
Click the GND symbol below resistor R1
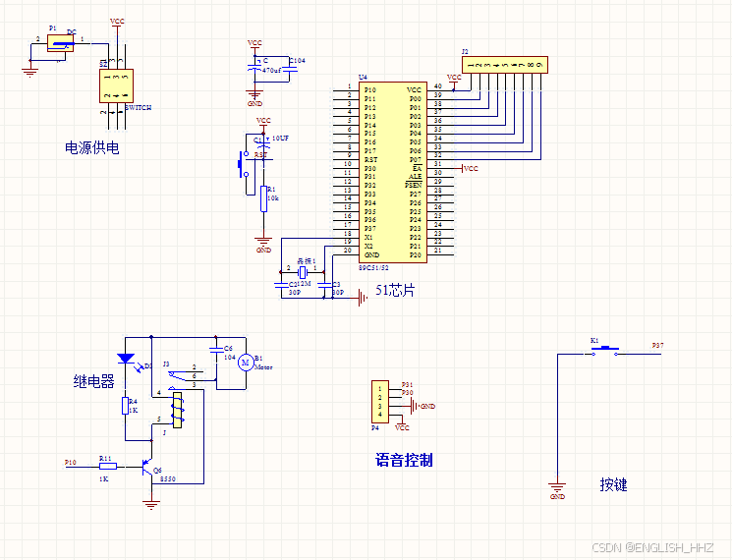(263, 244)
